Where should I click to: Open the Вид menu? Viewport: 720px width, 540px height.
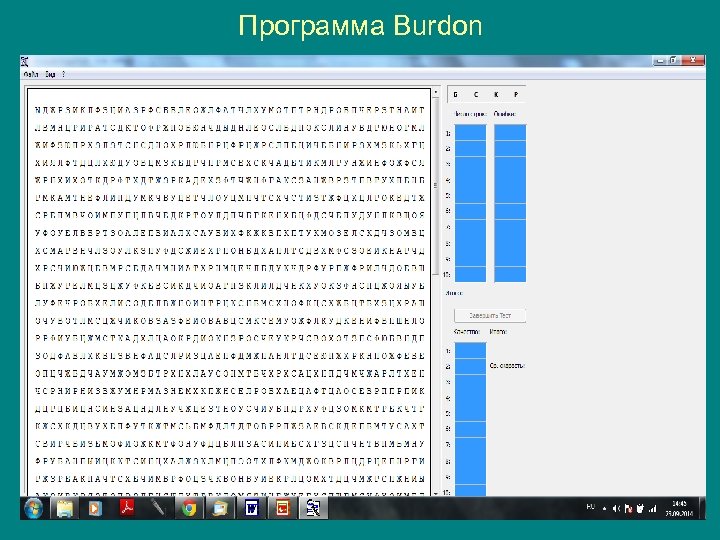coord(50,74)
